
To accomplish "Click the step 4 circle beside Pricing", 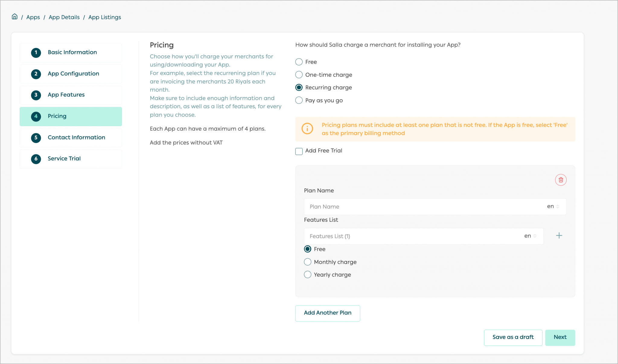I will coord(36,116).
